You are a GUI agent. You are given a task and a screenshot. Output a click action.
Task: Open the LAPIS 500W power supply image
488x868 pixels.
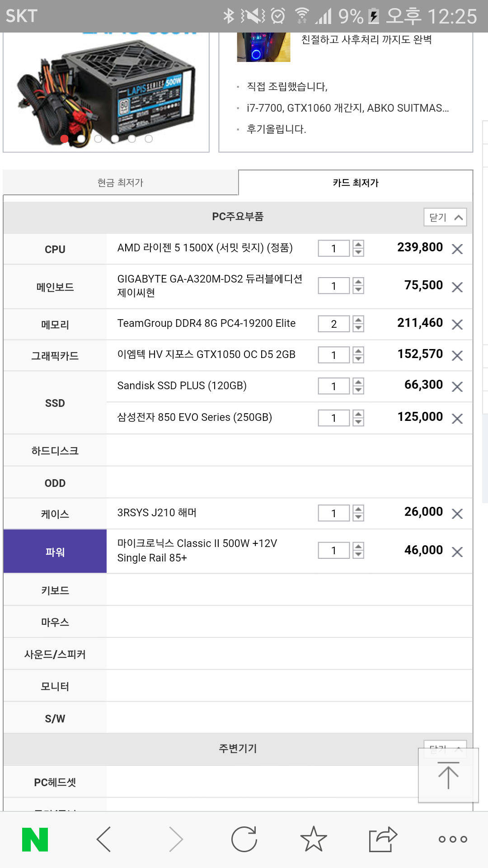pyautogui.click(x=106, y=88)
